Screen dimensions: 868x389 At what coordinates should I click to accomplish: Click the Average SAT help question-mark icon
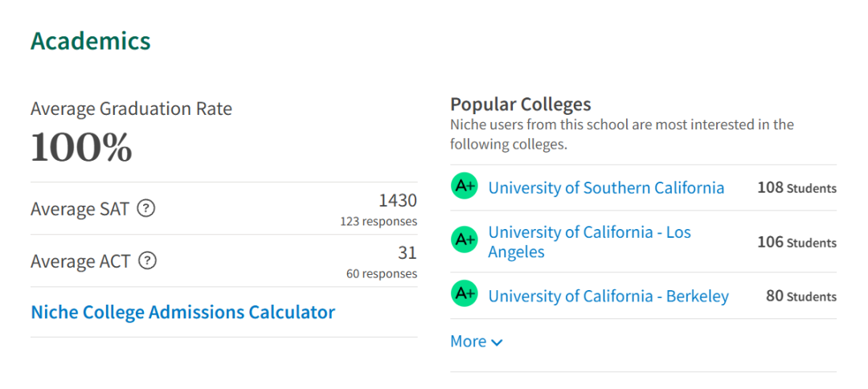pyautogui.click(x=145, y=209)
